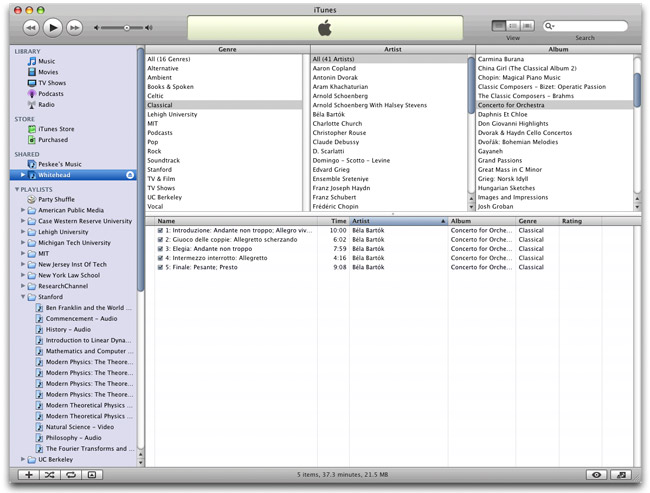The height and width of the screenshot is (493, 650).
Task: Toggle shuffle playback
Action: point(50,475)
